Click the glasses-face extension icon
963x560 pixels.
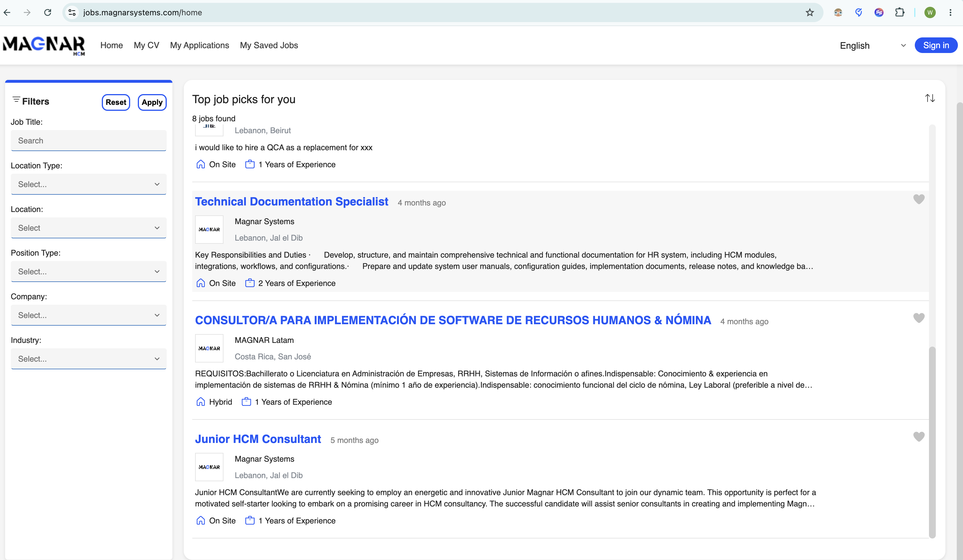pos(838,12)
